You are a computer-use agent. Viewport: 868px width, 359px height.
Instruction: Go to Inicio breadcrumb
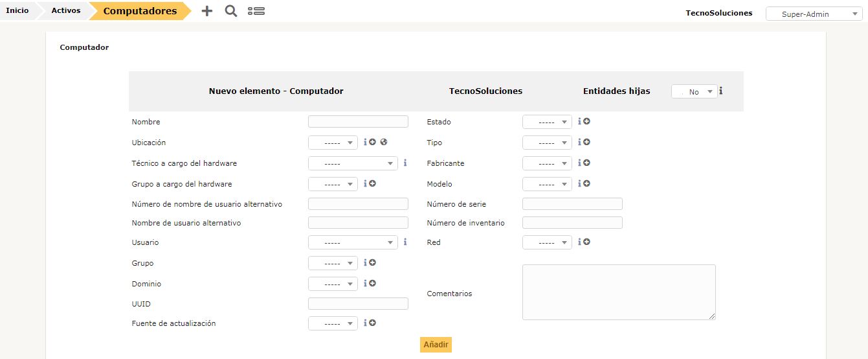pyautogui.click(x=17, y=11)
